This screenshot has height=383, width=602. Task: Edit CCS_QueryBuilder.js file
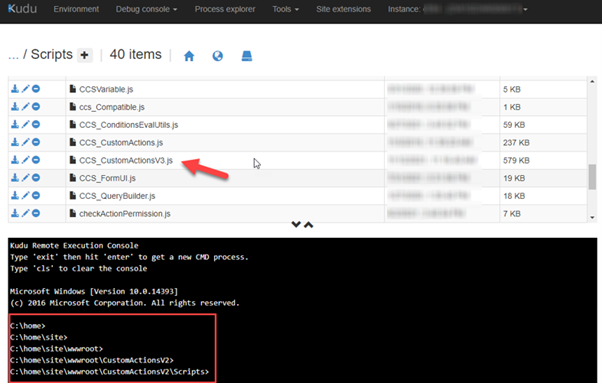25,195
